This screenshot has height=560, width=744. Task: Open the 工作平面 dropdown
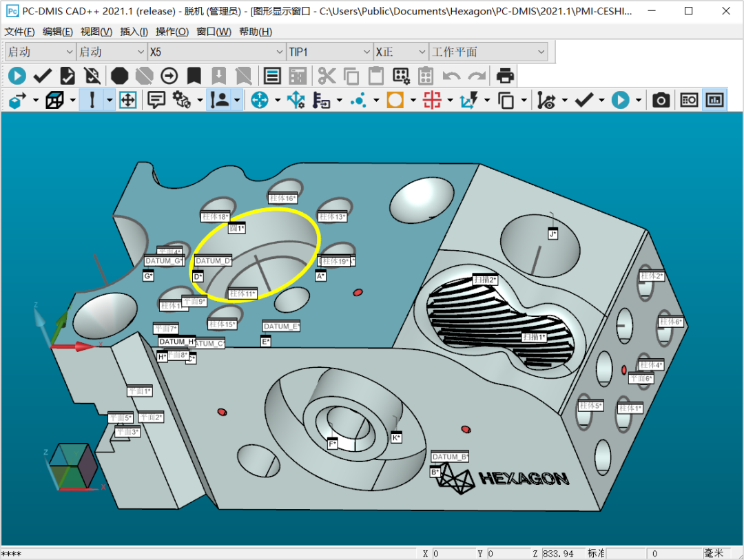[x=488, y=52]
